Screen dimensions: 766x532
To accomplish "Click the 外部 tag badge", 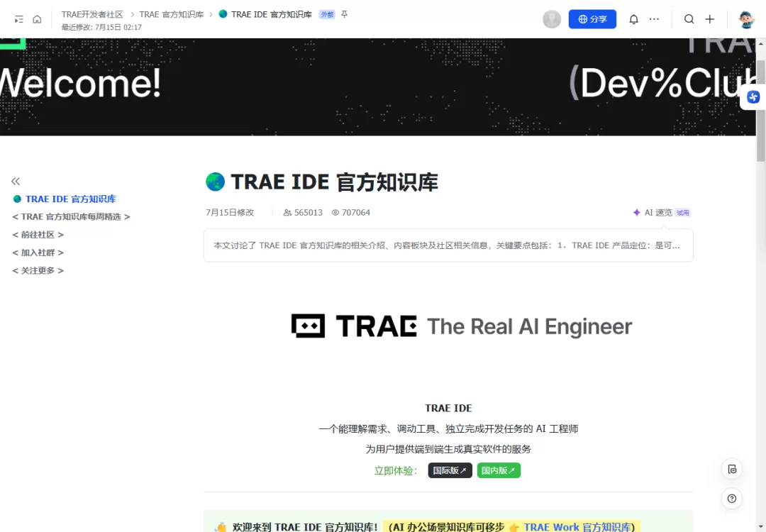I will tap(327, 15).
